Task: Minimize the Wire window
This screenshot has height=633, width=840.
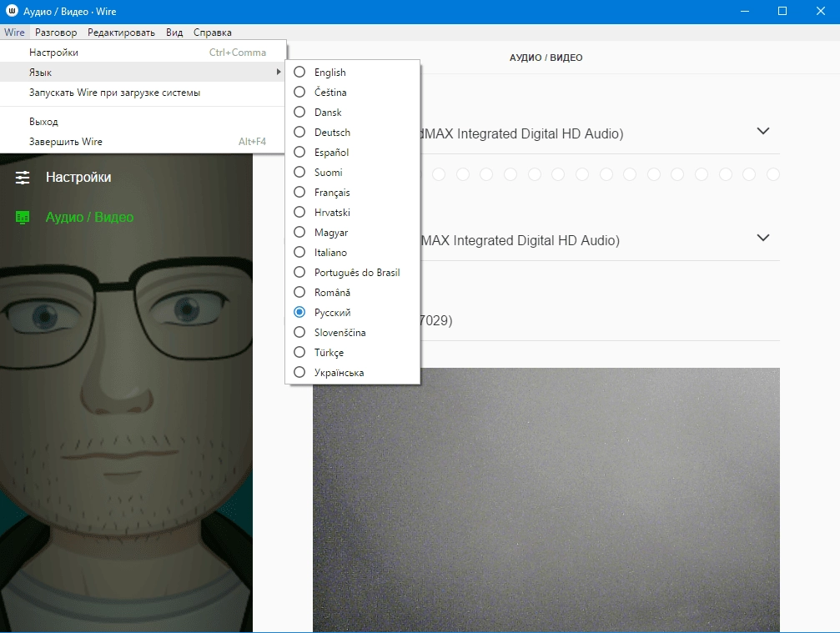Action: tap(744, 11)
